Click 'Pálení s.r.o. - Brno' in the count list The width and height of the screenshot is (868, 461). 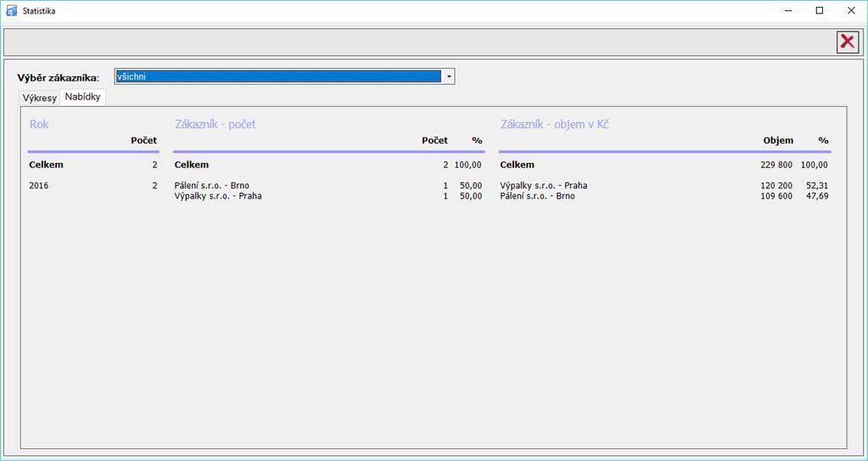pos(212,186)
